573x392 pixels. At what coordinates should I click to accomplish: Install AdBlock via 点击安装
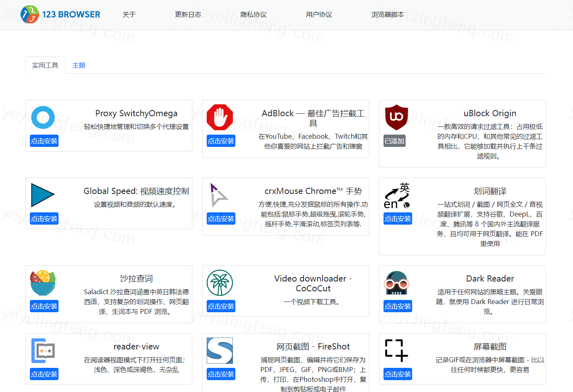(221, 141)
